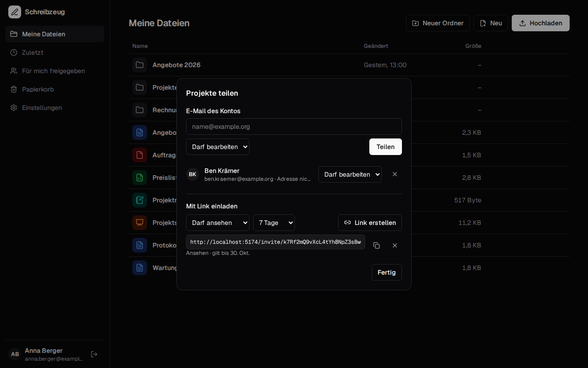The width and height of the screenshot is (588, 368).
Task: Click the Angebote 2026 folder icon
Action: [x=140, y=65]
